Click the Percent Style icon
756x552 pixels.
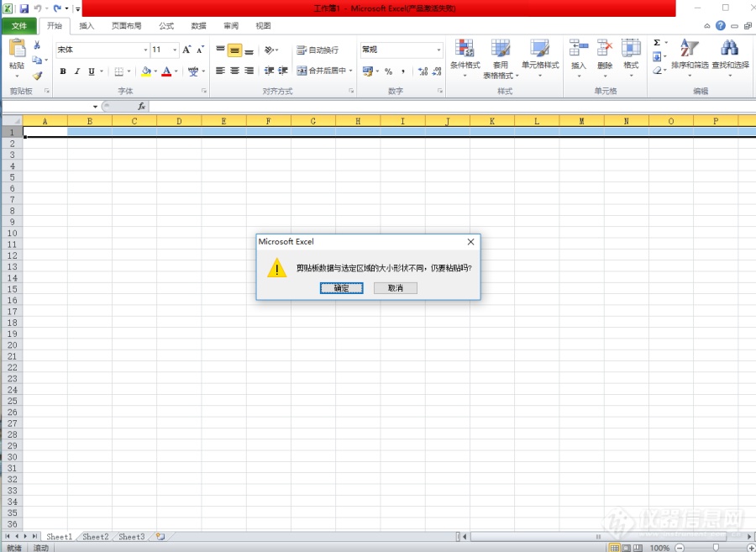[x=388, y=71]
